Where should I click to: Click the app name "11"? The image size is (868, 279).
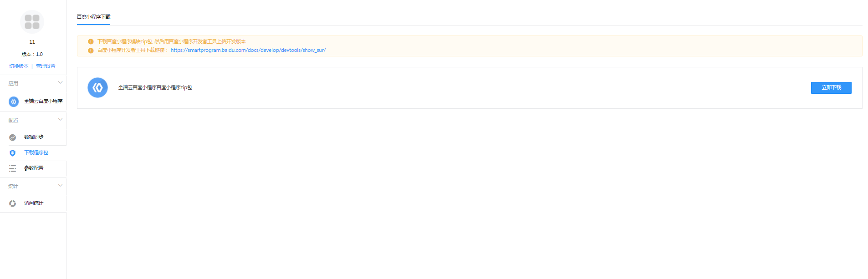32,42
